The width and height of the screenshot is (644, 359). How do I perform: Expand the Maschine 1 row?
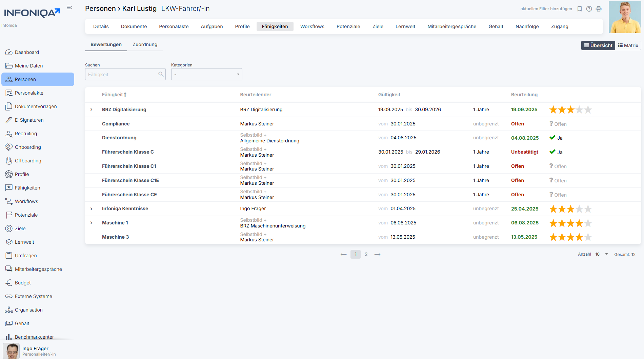[x=92, y=223]
